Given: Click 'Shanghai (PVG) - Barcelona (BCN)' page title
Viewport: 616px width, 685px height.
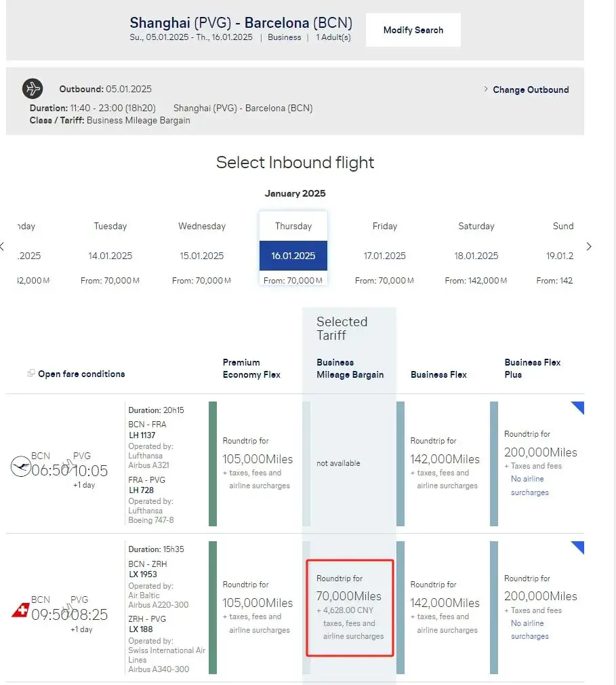Looking at the screenshot, I should [241, 22].
